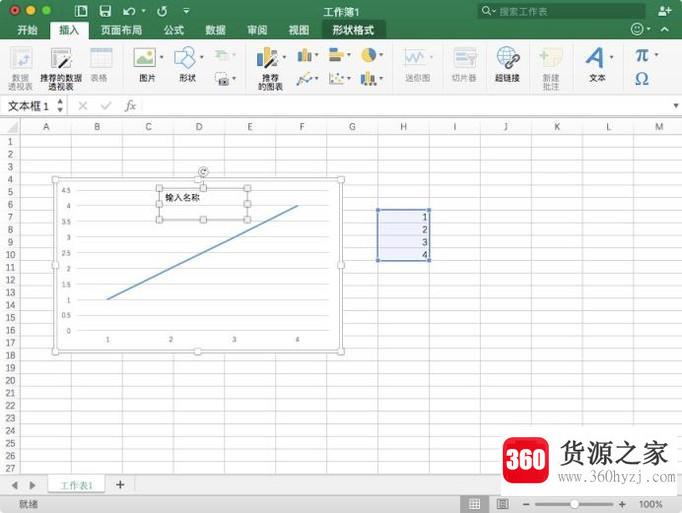Open the 公式 tab
Viewport: 682px width, 513px height.
tap(174, 30)
